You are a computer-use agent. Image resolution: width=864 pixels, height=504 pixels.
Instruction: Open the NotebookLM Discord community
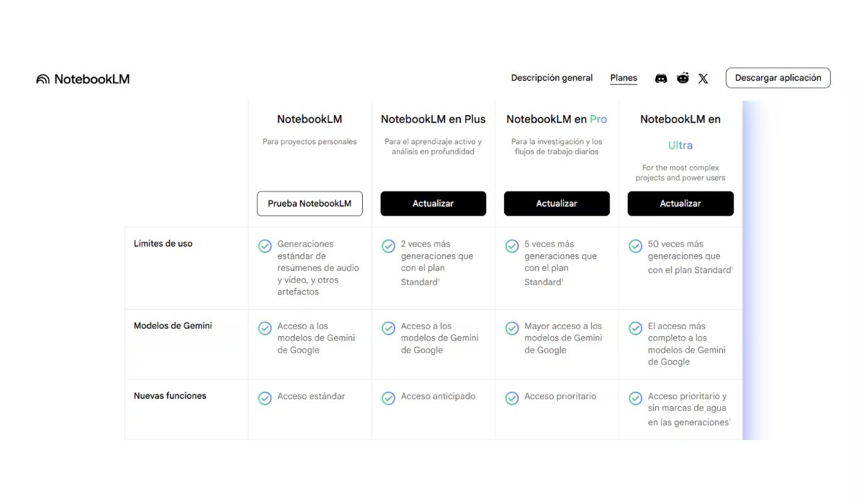(661, 78)
